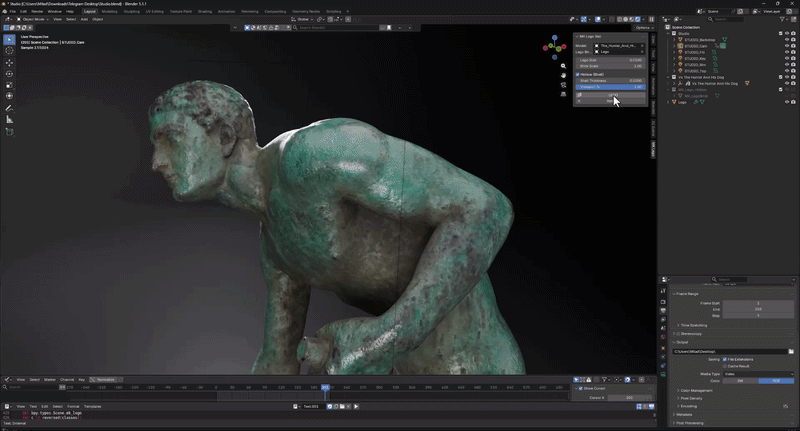The height and width of the screenshot is (431, 800).
Task: Toggle the Show Cursor checkbox
Action: tap(581, 389)
